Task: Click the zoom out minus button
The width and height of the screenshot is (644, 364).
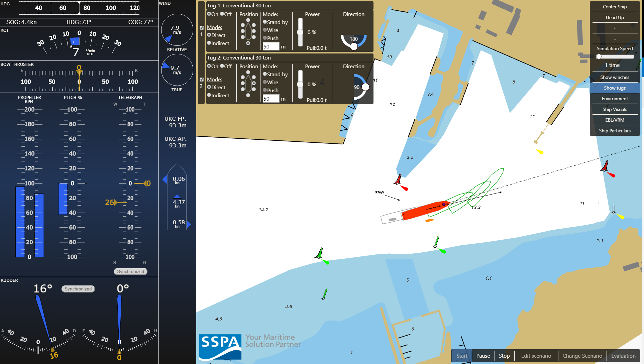Action: click(615, 39)
